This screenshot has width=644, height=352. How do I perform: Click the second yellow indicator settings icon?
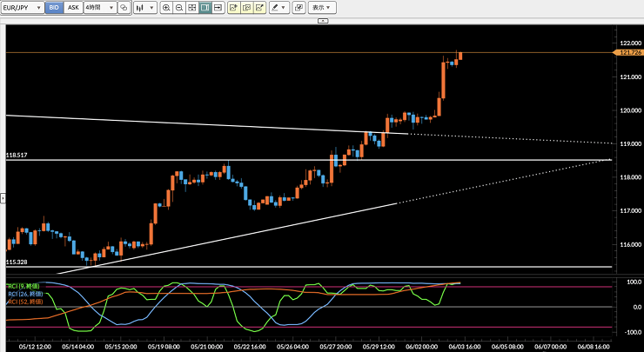pos(247,7)
